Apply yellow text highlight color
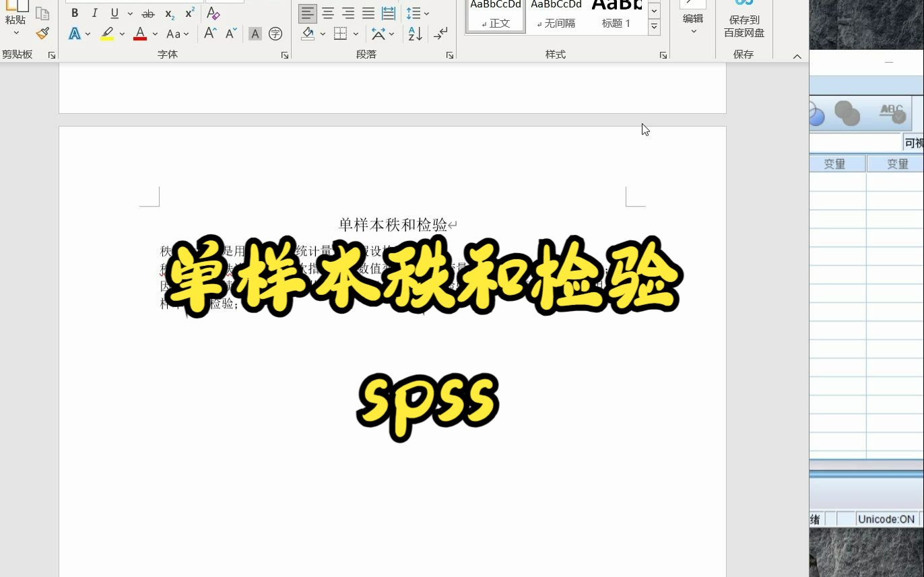924x577 pixels. coord(106,34)
